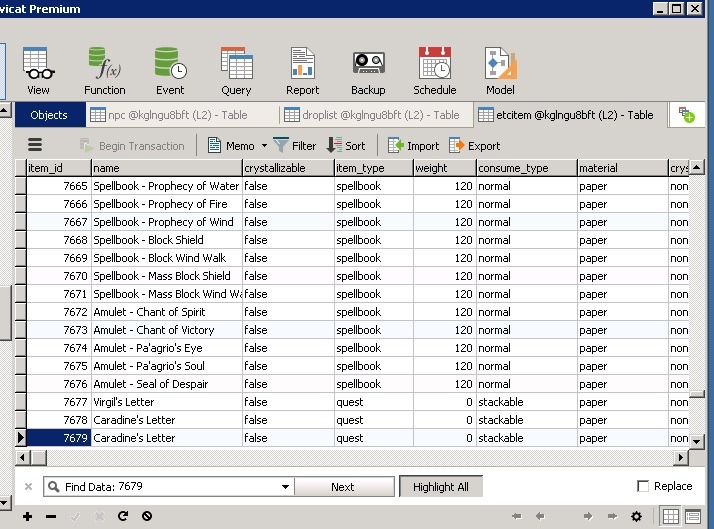Open the View objects icon

38,71
